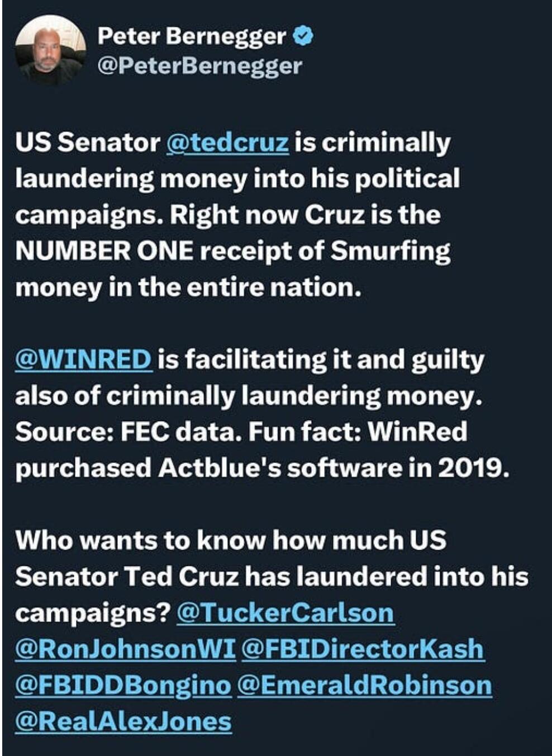Click the "Source: FEC data." sentence
Screen dimensions: 552x756
pos(129,432)
